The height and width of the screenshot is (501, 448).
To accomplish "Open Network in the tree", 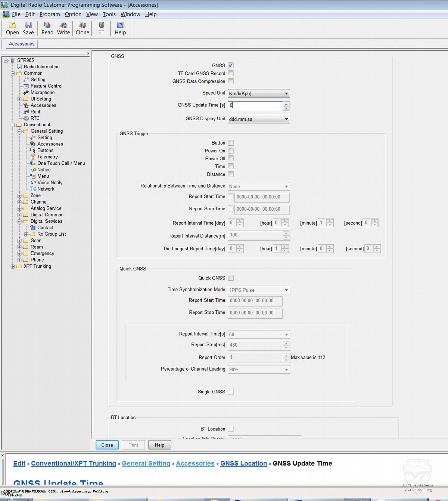I will click(46, 189).
